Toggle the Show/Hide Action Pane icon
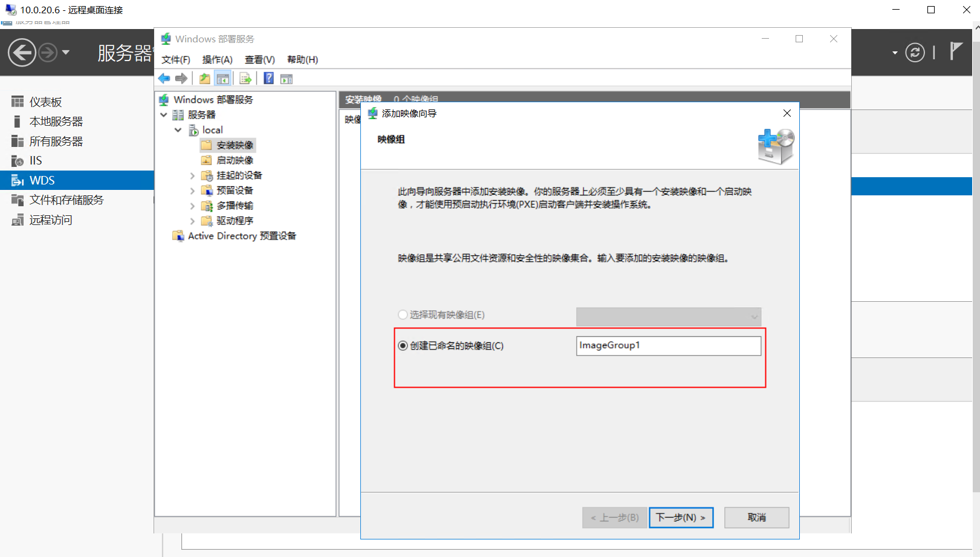 point(287,79)
